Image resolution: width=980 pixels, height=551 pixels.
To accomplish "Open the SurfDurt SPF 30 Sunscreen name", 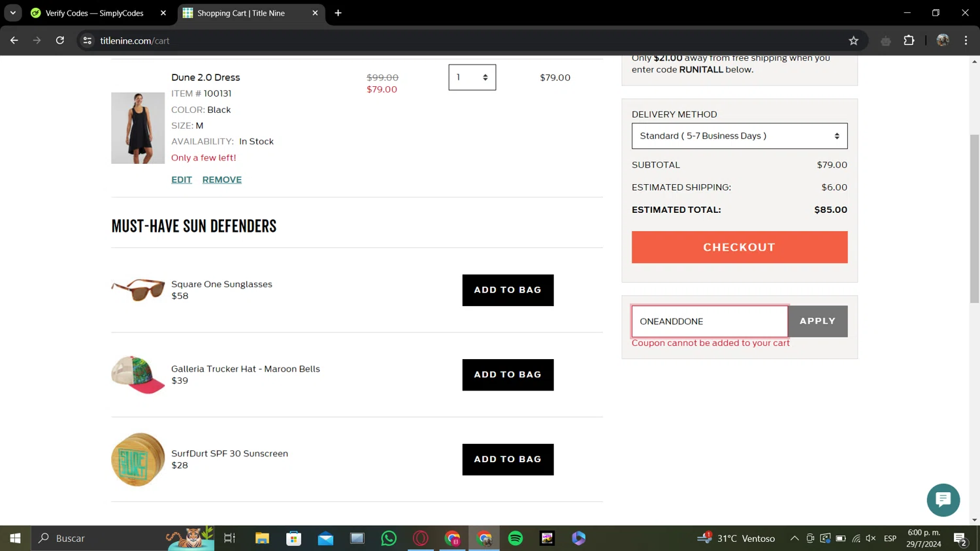I will point(229,454).
